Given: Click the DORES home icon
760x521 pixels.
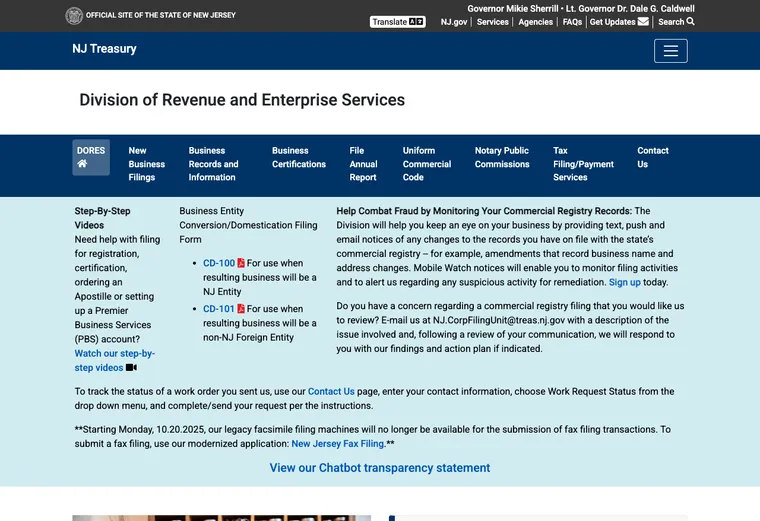Looking at the screenshot, I should coord(82,163).
